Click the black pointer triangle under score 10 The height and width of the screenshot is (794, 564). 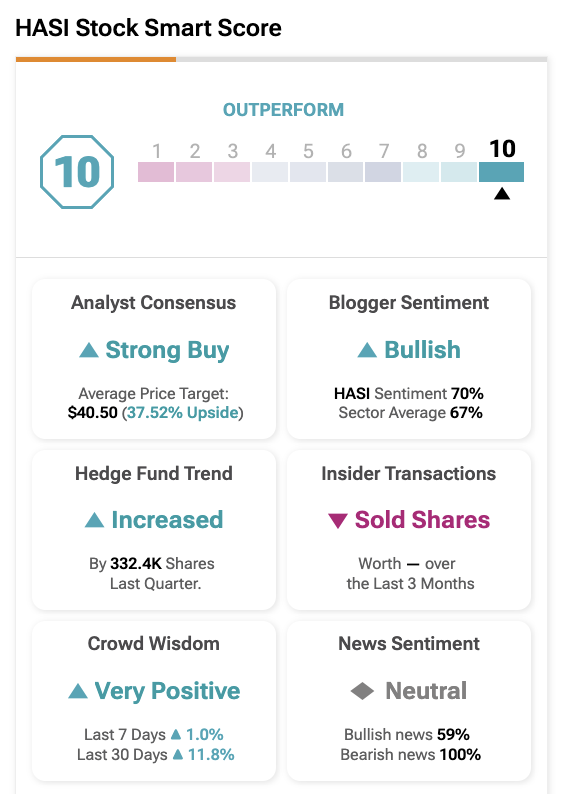[x=502, y=193]
